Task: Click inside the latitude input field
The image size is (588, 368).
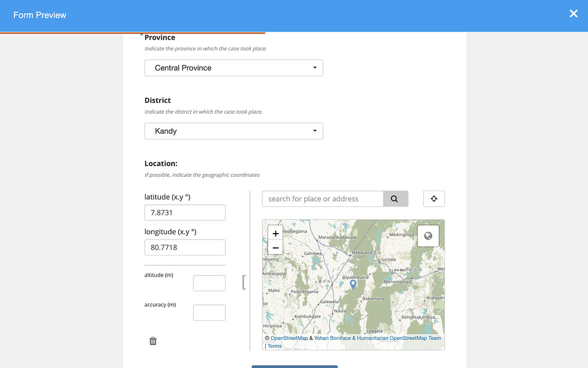Action: click(x=184, y=212)
